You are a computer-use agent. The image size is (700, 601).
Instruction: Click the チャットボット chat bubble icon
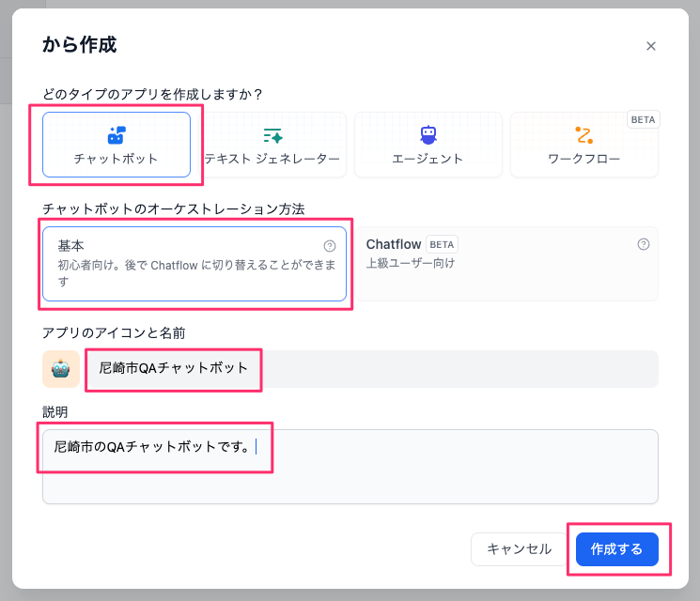tap(117, 135)
